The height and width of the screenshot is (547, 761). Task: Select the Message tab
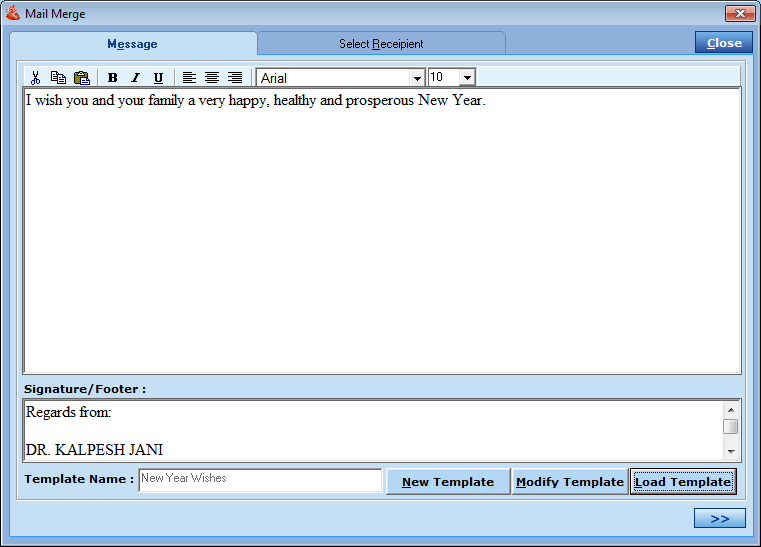coord(132,44)
